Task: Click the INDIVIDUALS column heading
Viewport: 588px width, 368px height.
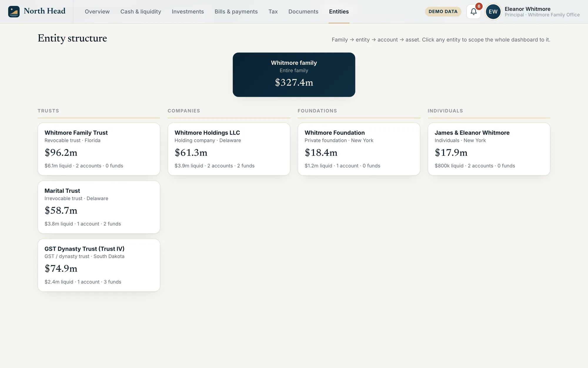Action: tap(445, 111)
